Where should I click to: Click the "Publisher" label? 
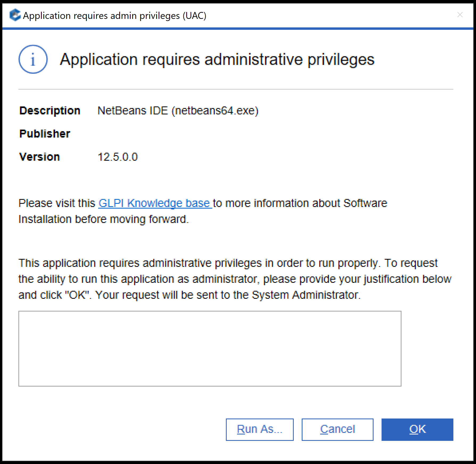coord(45,134)
